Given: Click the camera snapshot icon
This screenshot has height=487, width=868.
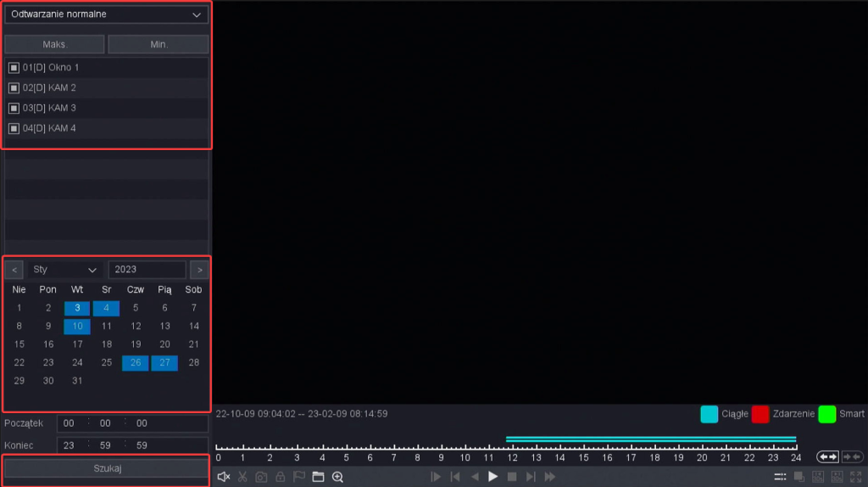Looking at the screenshot, I should [x=261, y=477].
